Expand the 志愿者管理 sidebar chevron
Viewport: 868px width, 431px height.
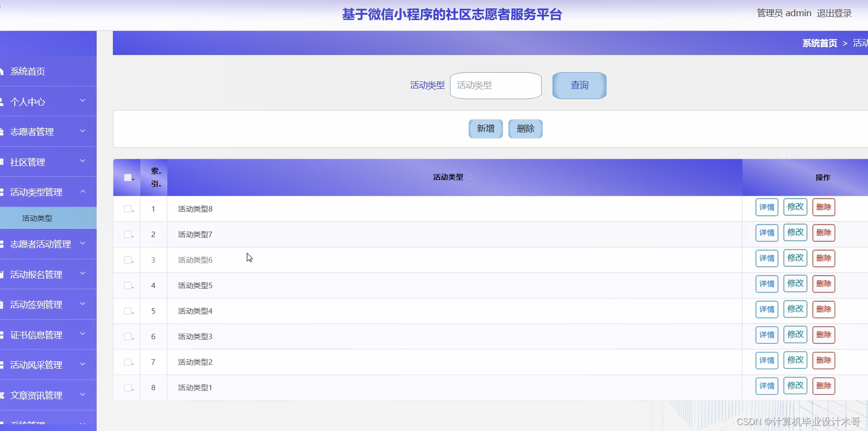(x=83, y=131)
